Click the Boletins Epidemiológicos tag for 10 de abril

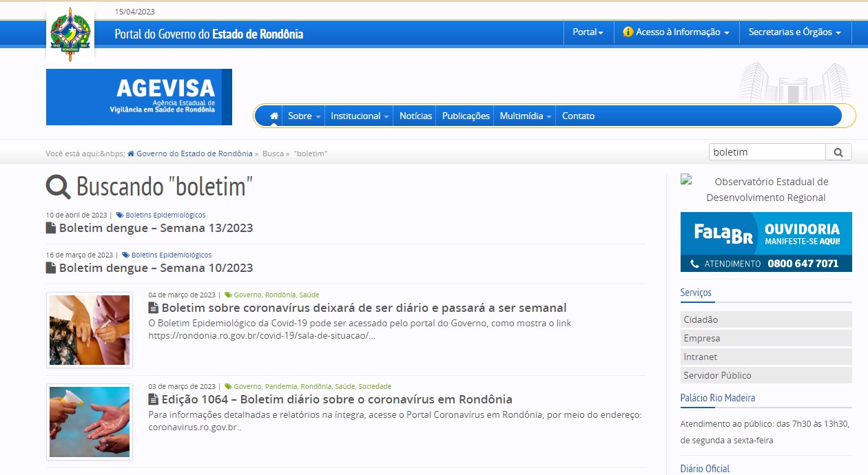(x=165, y=215)
